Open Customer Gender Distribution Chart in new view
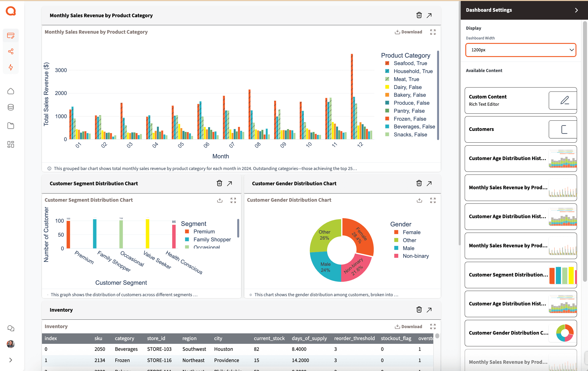Viewport: 588px width, 371px height. 429,184
